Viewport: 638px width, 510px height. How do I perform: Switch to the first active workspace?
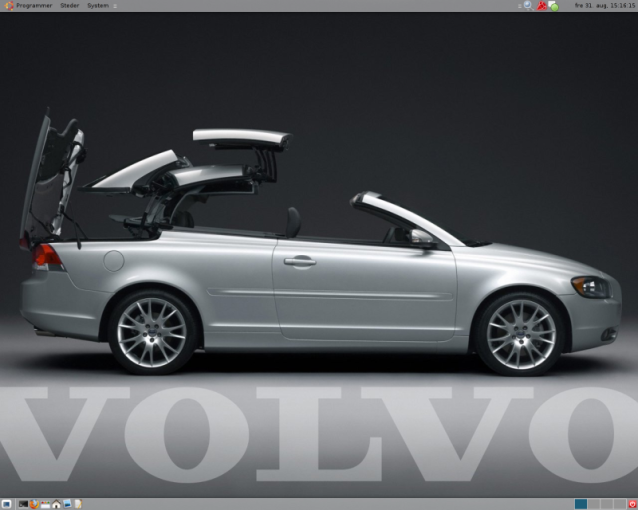pos(581,504)
